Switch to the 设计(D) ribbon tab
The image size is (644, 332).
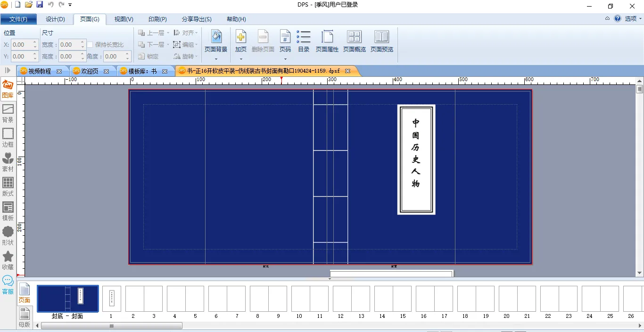coord(55,19)
